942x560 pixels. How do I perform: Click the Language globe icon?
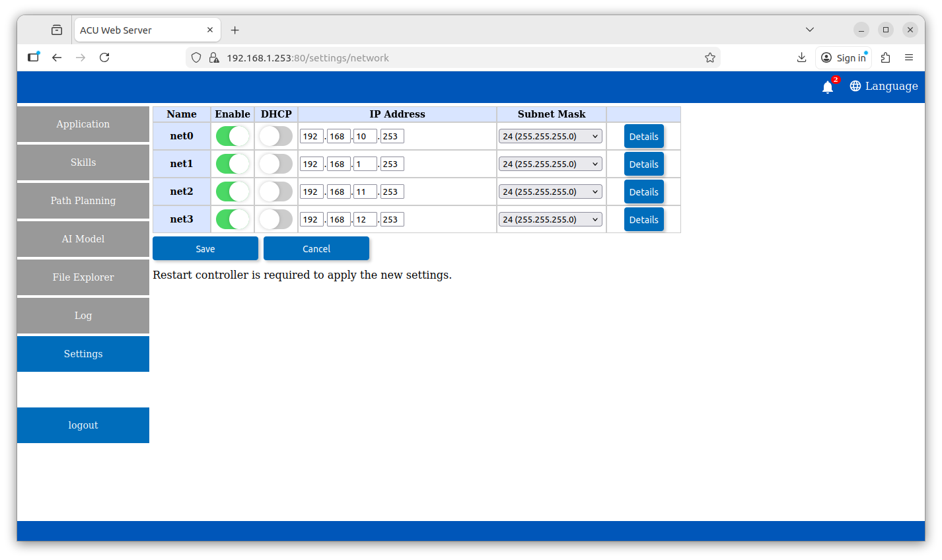click(x=855, y=86)
